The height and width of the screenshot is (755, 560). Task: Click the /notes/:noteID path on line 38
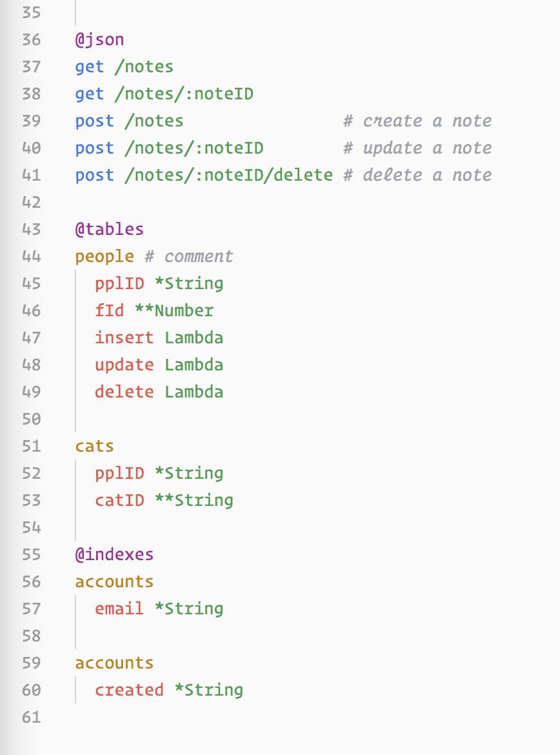click(184, 94)
